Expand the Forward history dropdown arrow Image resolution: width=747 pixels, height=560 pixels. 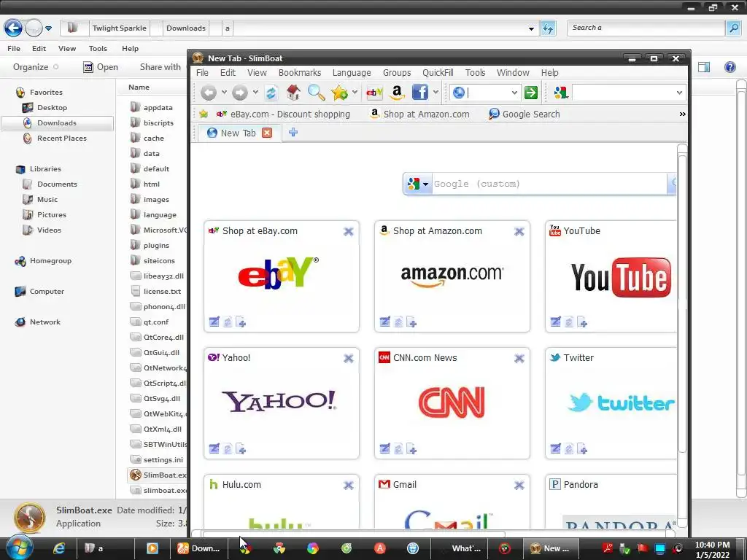(255, 93)
